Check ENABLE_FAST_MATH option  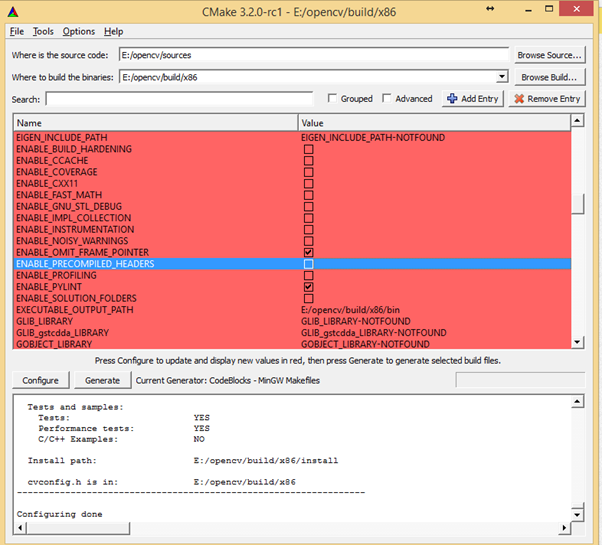(308, 195)
